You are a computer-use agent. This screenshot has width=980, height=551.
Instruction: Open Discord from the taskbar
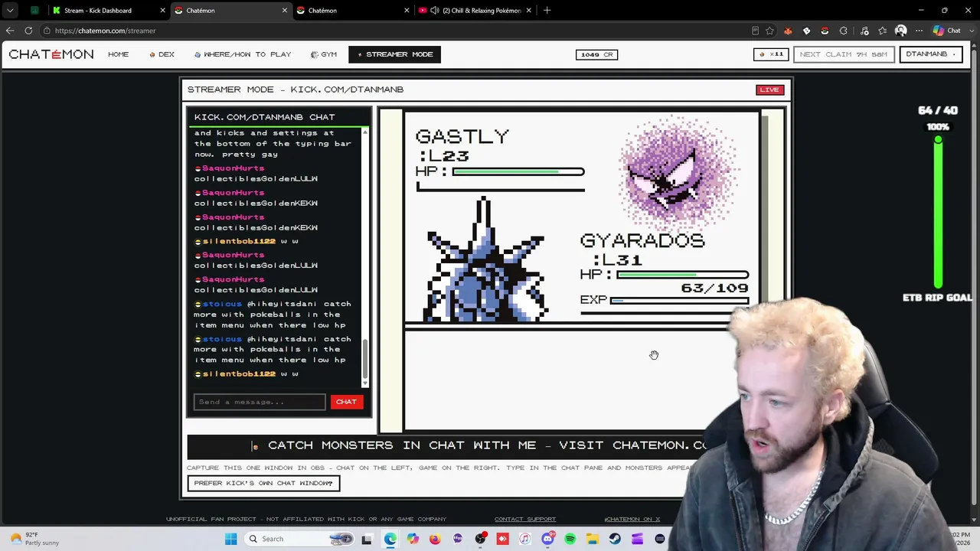pos(547,539)
